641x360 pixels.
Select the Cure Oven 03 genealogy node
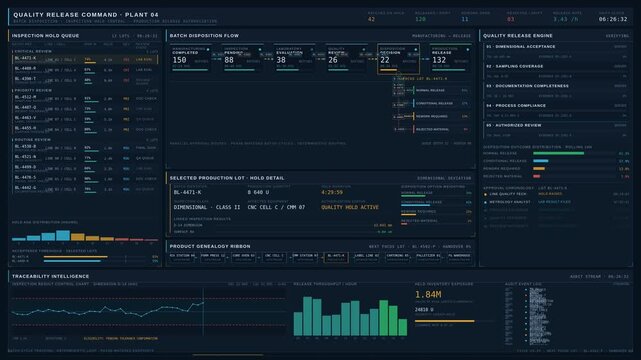(244, 257)
